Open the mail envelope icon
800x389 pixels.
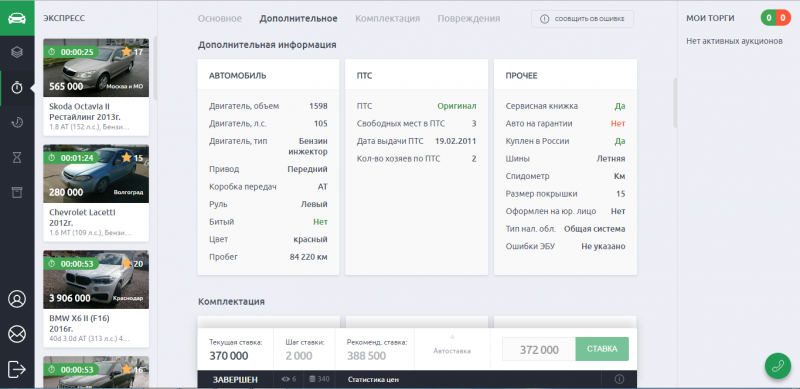click(x=17, y=334)
